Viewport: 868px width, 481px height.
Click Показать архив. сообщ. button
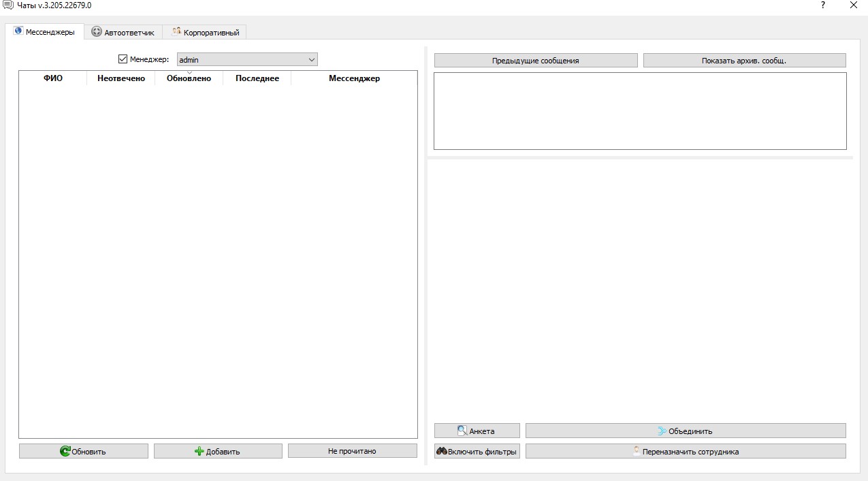pyautogui.click(x=744, y=61)
